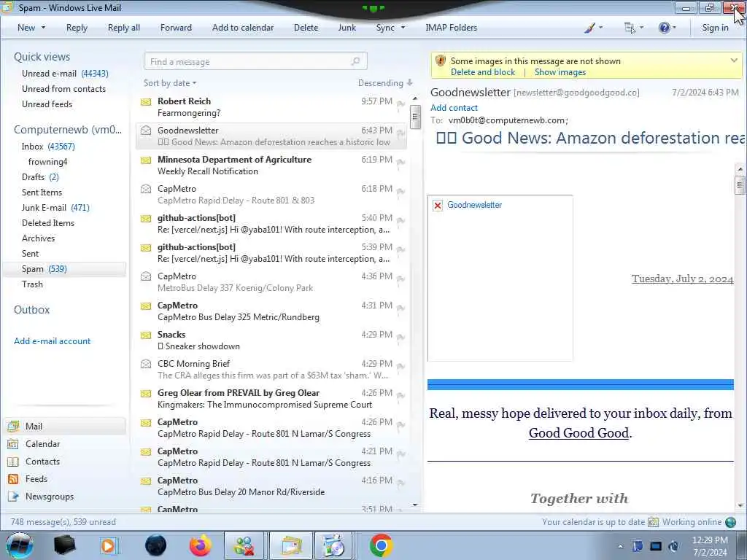Open the Windows Start orb
This screenshot has height=560, width=747.
coord(19,545)
